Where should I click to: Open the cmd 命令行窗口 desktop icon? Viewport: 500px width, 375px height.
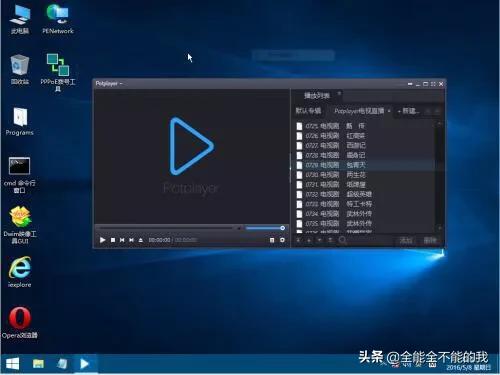click(x=19, y=175)
